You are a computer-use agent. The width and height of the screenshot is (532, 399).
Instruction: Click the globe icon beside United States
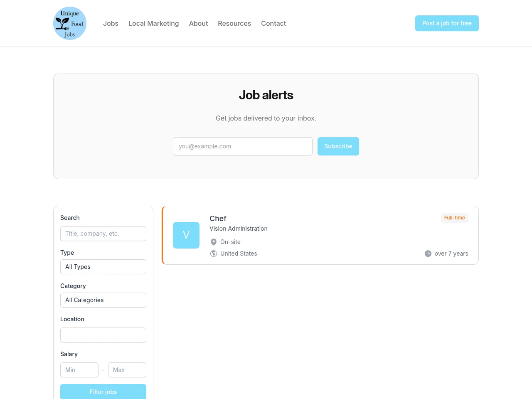(x=214, y=254)
